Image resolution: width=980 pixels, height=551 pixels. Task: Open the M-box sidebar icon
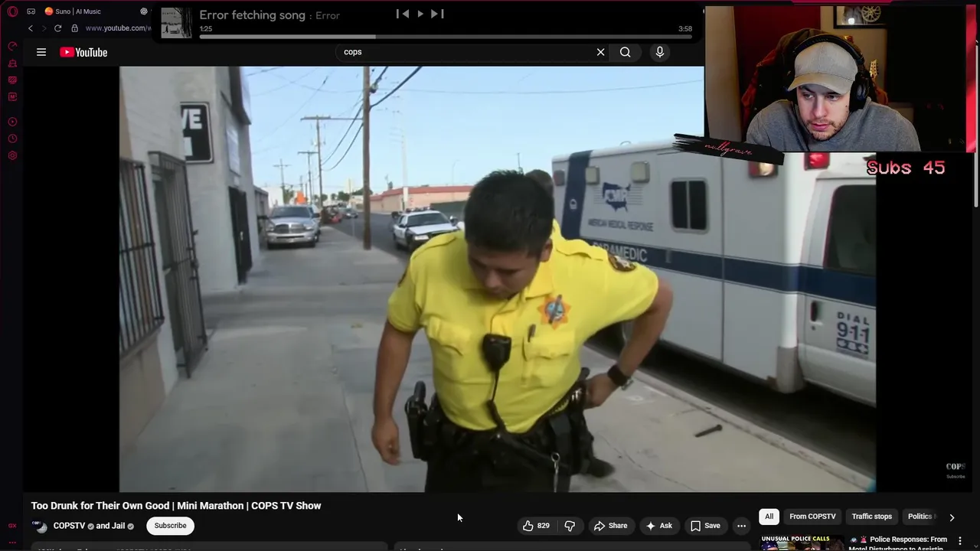pyautogui.click(x=12, y=97)
